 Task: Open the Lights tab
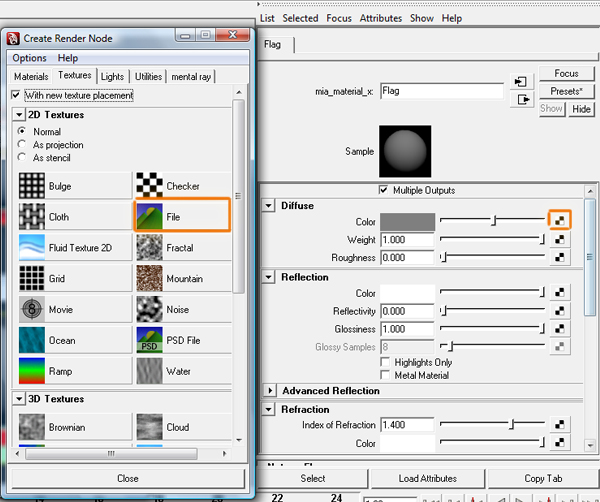(112, 77)
